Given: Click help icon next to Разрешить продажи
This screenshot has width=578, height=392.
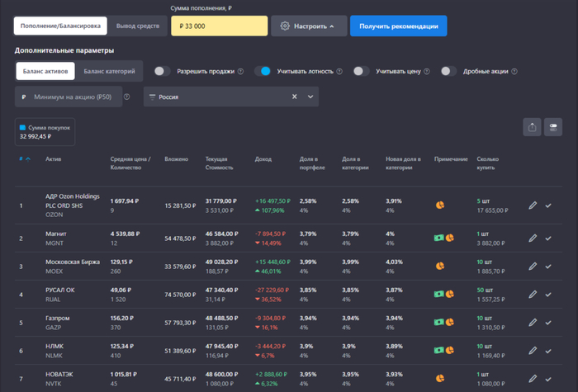Looking at the screenshot, I should pos(241,72).
